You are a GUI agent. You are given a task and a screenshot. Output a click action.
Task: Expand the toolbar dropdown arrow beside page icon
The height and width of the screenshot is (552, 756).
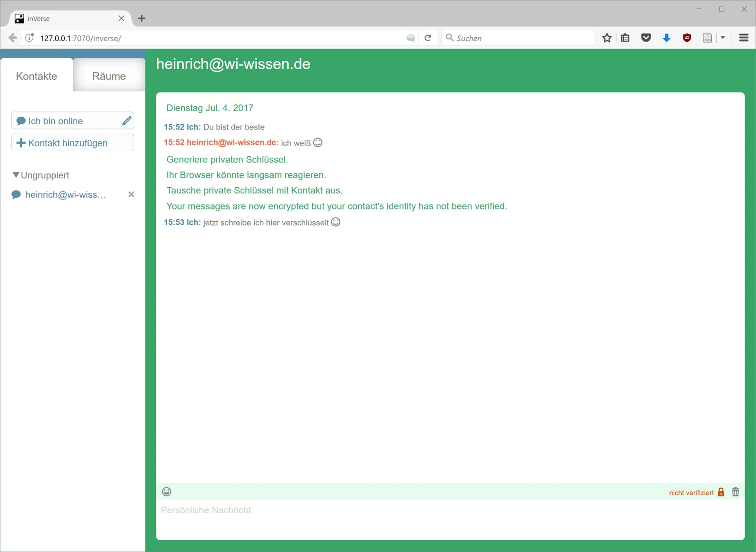723,38
